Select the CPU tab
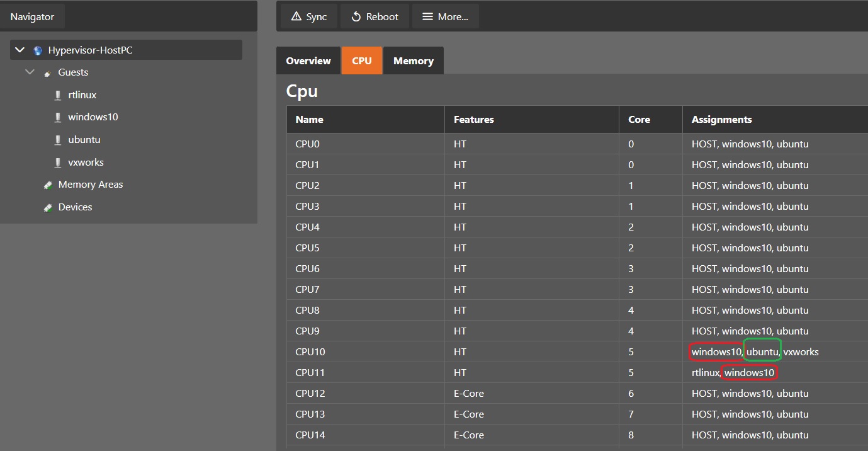 tap(361, 61)
